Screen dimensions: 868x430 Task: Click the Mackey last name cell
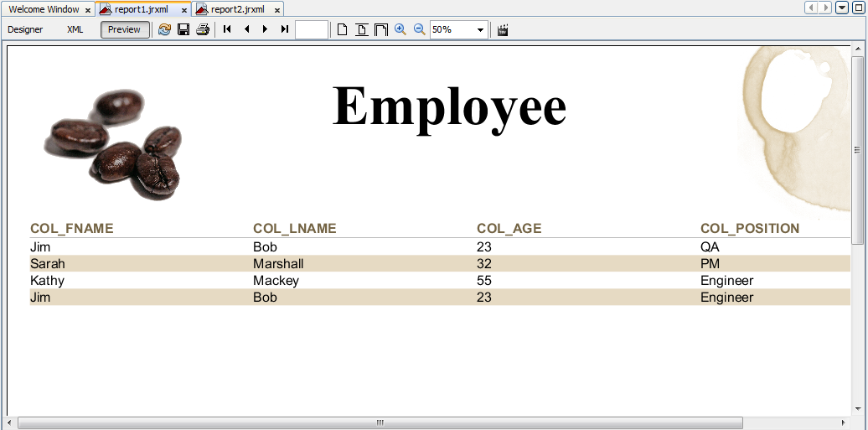(x=276, y=281)
